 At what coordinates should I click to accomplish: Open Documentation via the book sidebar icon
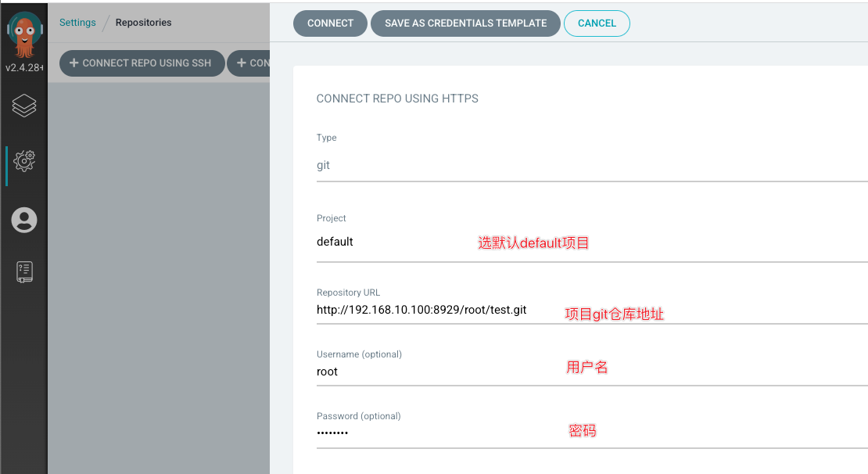click(x=24, y=271)
